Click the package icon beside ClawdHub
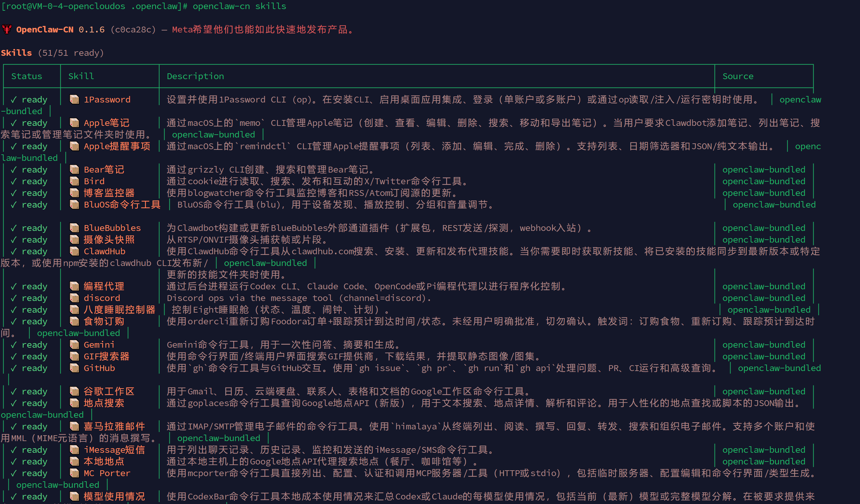 74,251
